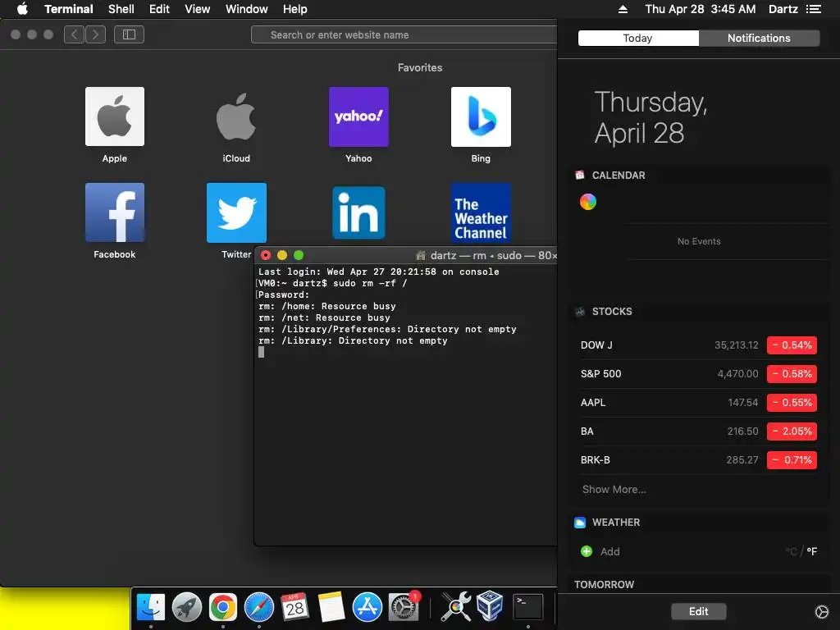Click Show More in Stocks widget
The height and width of the screenshot is (630, 840).
pyautogui.click(x=614, y=489)
